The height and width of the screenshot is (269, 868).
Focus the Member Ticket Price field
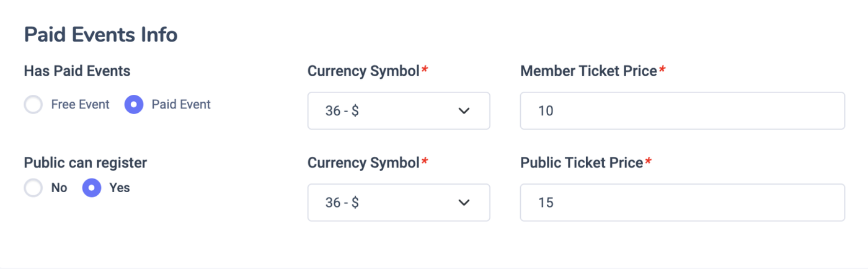coord(682,111)
